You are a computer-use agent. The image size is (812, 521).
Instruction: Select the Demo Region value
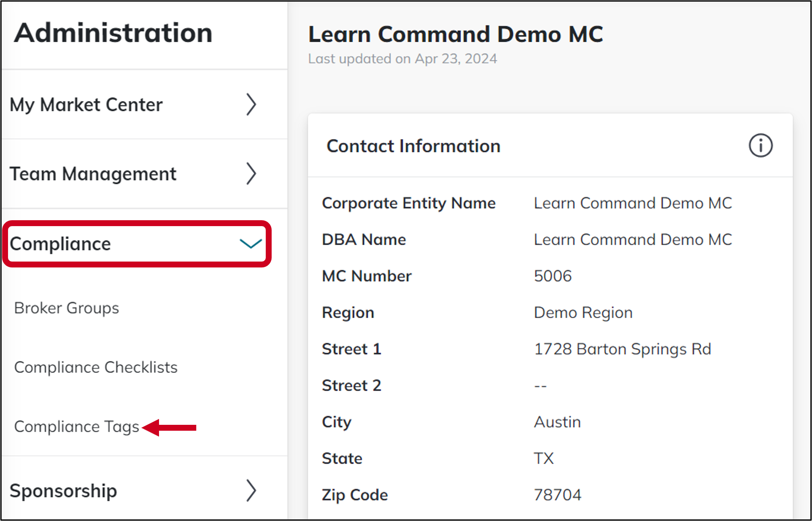click(x=583, y=313)
